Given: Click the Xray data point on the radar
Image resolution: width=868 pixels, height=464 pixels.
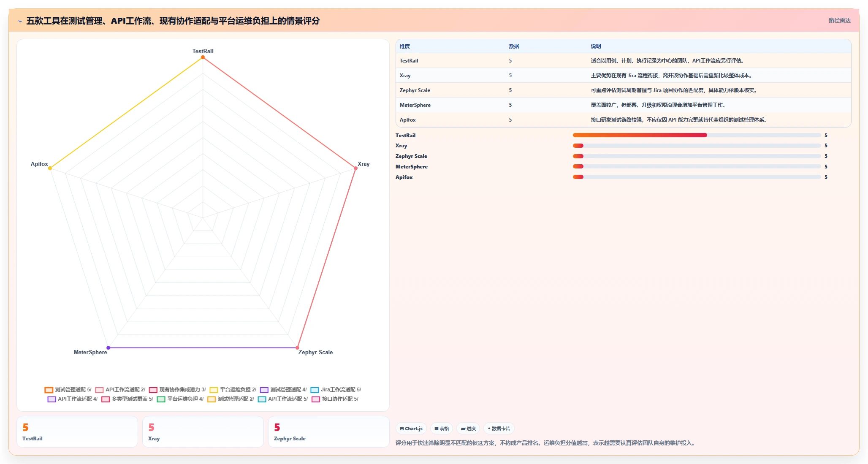Looking at the screenshot, I should tap(356, 168).
